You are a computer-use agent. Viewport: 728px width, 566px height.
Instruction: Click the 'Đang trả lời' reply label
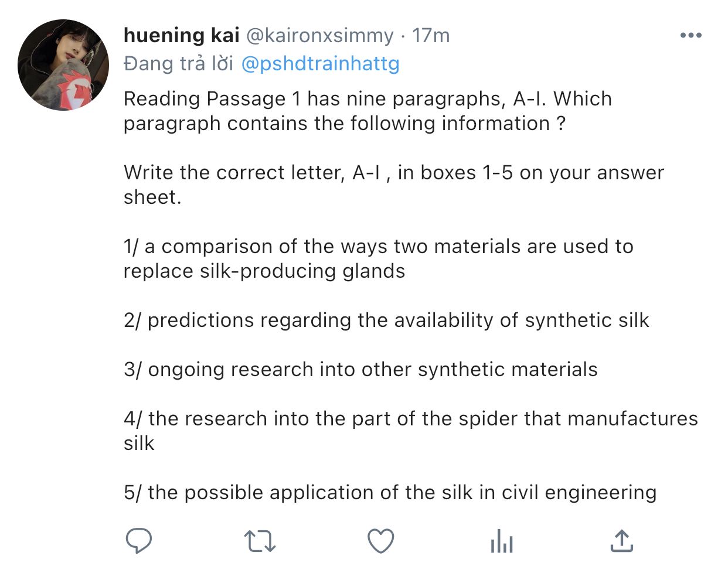coord(178,63)
